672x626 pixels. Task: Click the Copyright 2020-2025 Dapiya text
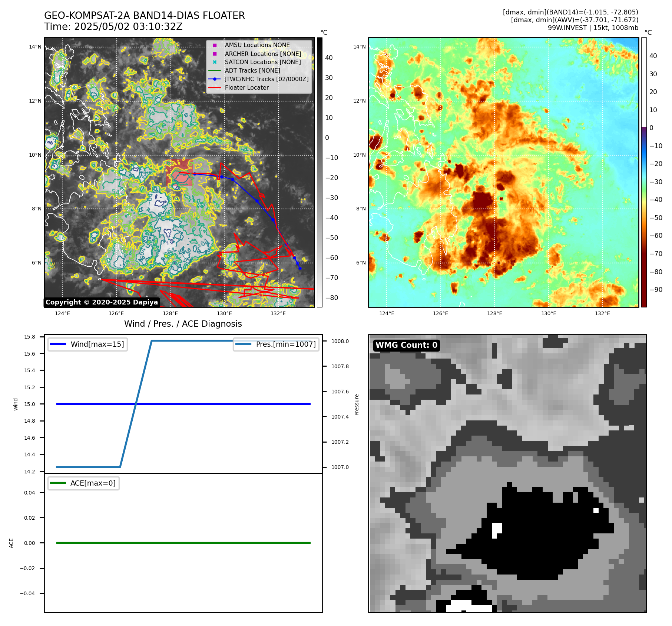point(102,302)
